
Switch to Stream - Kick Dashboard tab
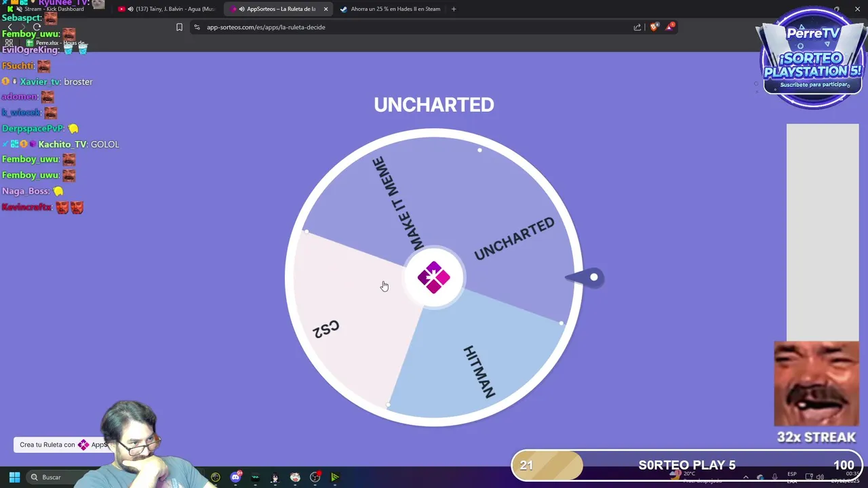click(54, 9)
